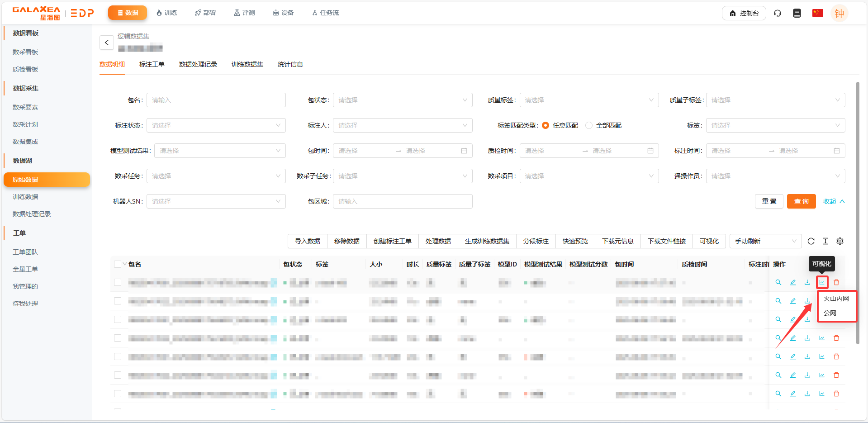Open the table column settings gear

840,241
